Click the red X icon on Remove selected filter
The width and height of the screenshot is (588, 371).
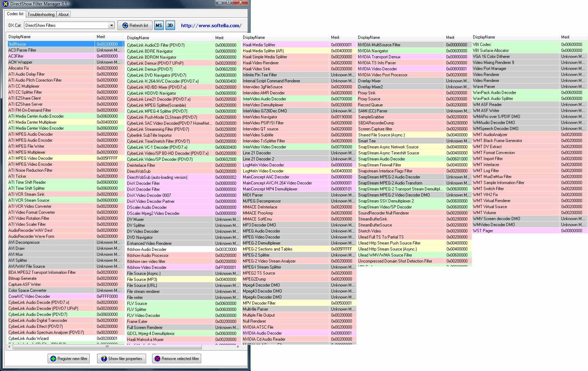coord(157,359)
